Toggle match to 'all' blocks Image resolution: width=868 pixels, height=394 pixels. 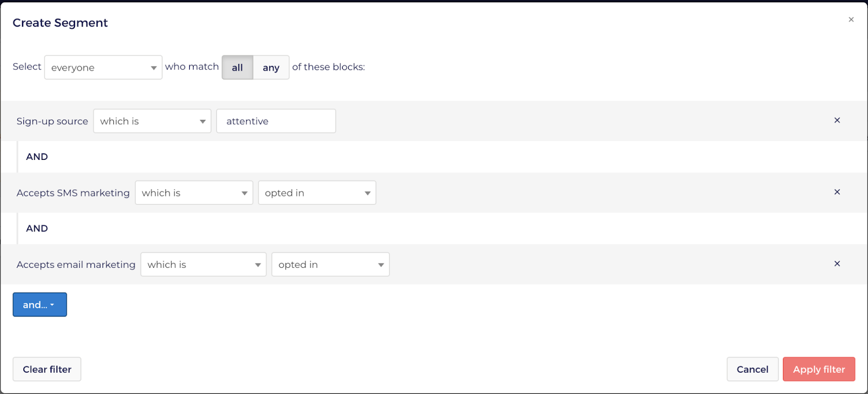(x=238, y=67)
